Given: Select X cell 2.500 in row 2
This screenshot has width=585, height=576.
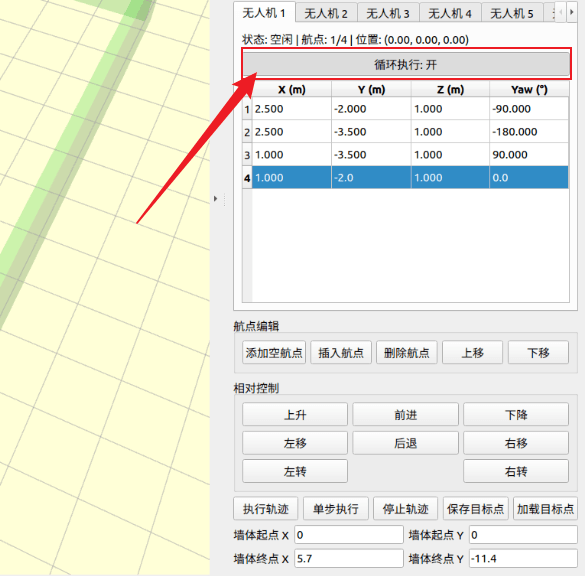Looking at the screenshot, I should coord(292,132).
